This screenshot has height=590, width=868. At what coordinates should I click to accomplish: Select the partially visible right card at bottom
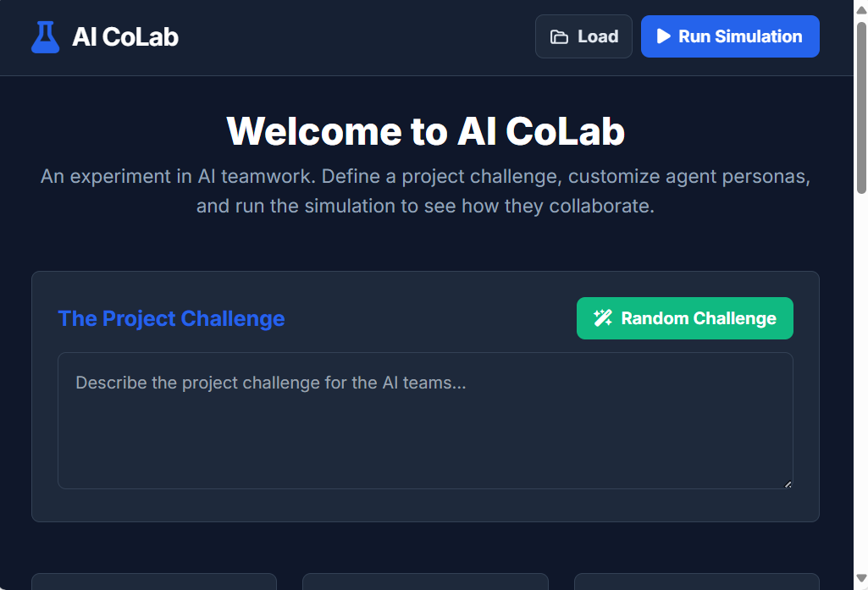point(697,582)
